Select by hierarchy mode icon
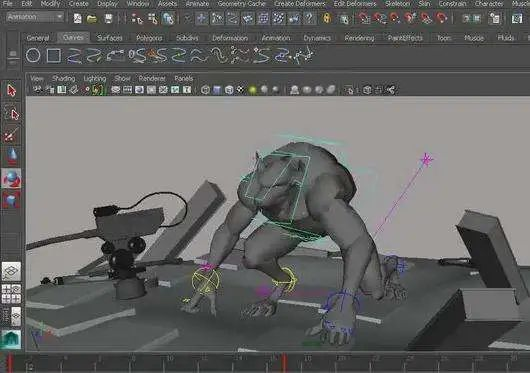 pos(137,19)
